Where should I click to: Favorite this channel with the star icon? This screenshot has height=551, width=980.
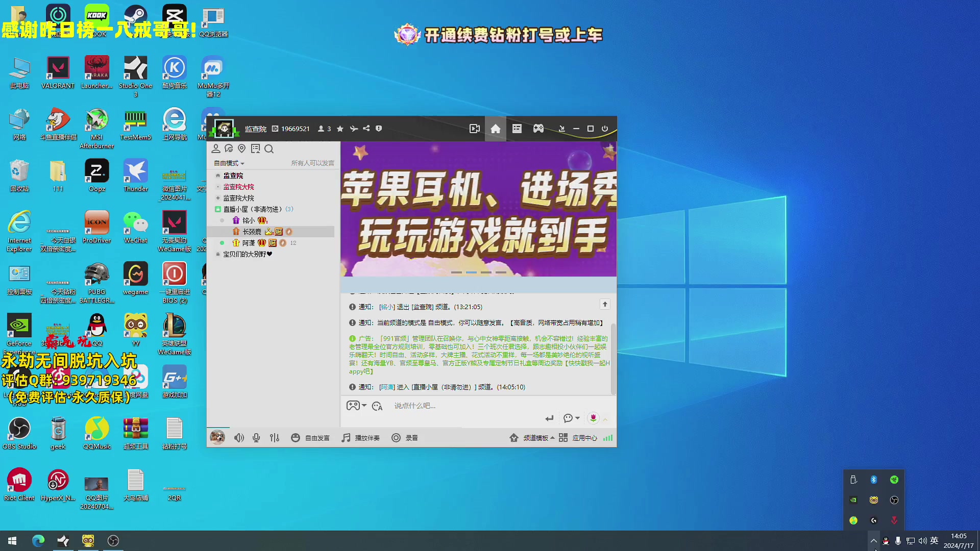(340, 129)
